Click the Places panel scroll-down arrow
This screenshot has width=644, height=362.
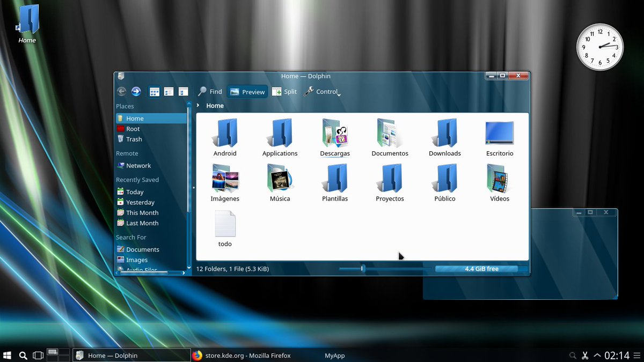tap(189, 267)
